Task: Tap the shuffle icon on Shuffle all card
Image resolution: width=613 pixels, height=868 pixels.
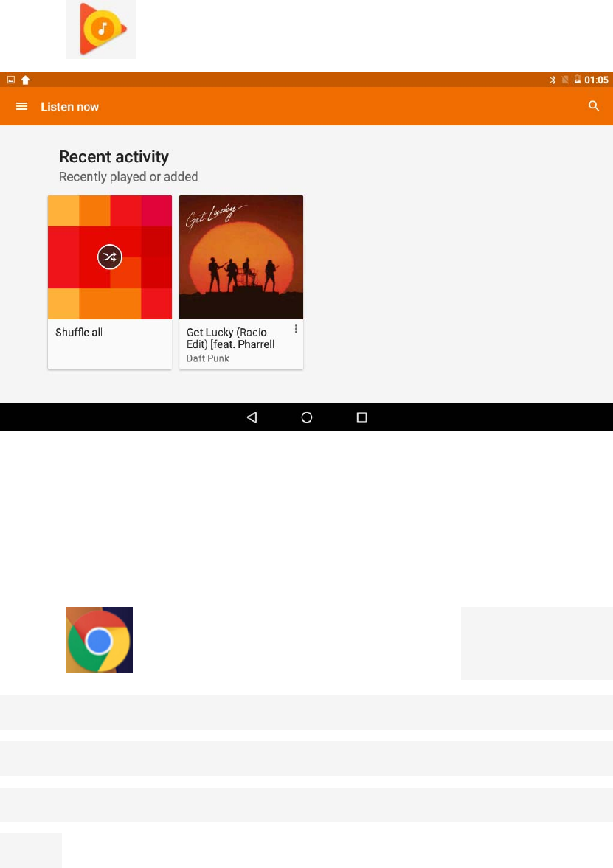Action: 110,257
